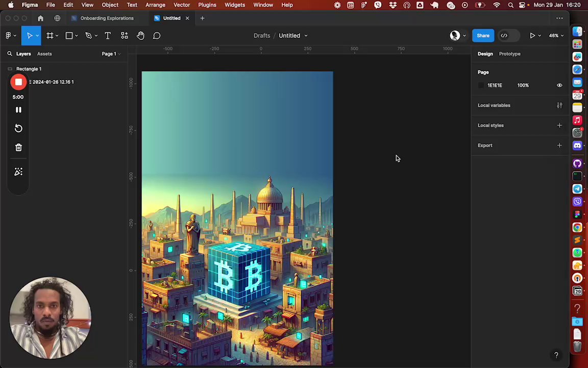The image size is (588, 368).
Task: Open macOS Spotlight search icon
Action: (510, 5)
